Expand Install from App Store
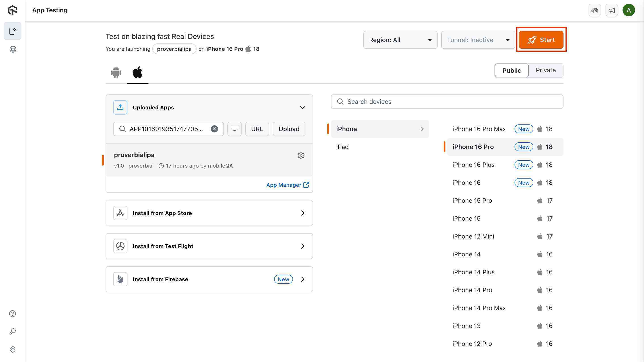Screen dimensions: 644x362 coord(209,213)
